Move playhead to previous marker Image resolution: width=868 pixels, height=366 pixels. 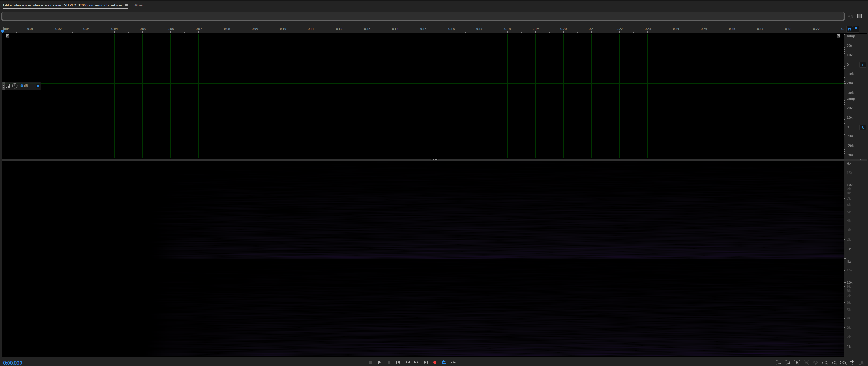[398, 362]
